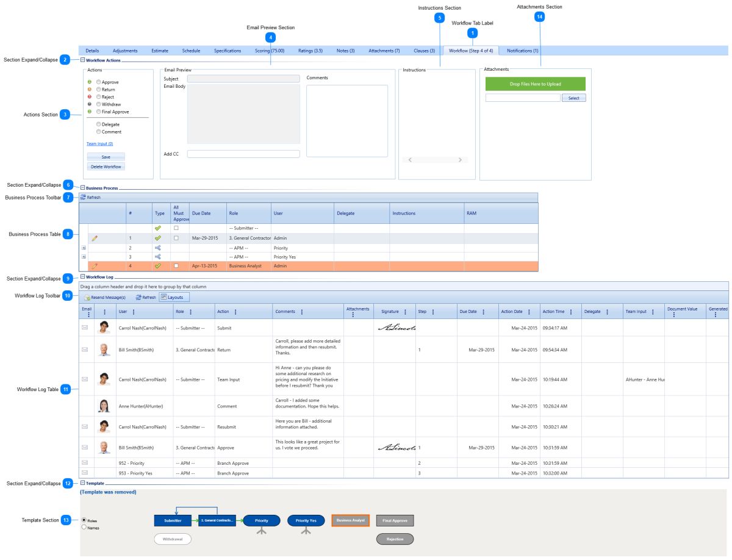732x560 pixels.
Task: Click the Save button in Actions
Action: coord(106,157)
